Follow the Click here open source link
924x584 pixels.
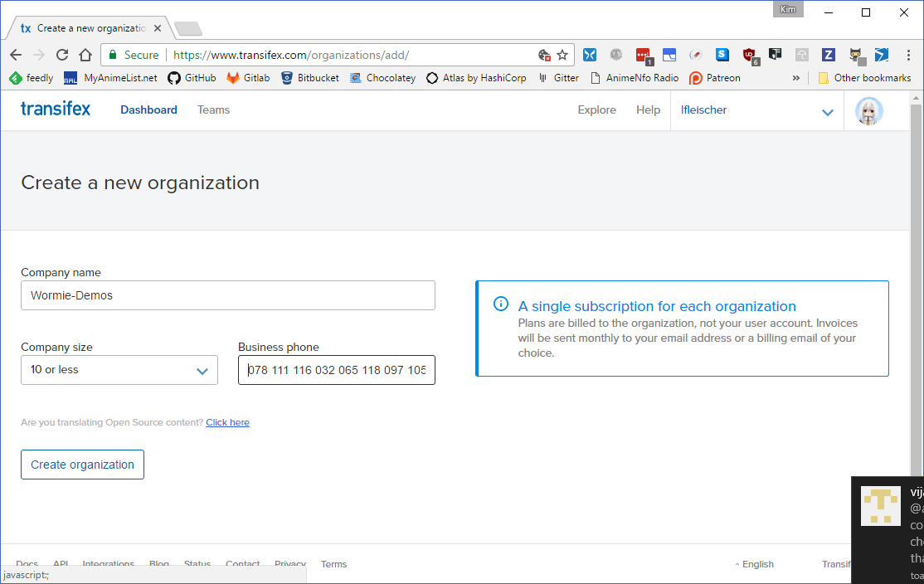tap(227, 422)
